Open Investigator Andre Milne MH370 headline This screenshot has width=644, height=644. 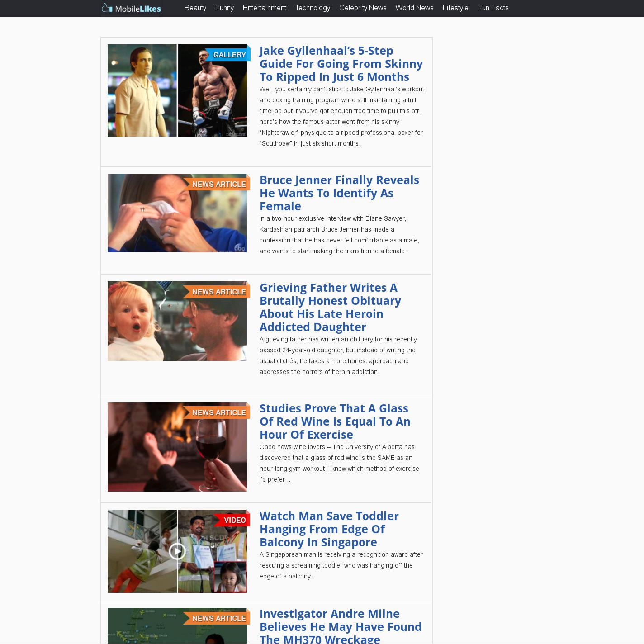click(340, 626)
